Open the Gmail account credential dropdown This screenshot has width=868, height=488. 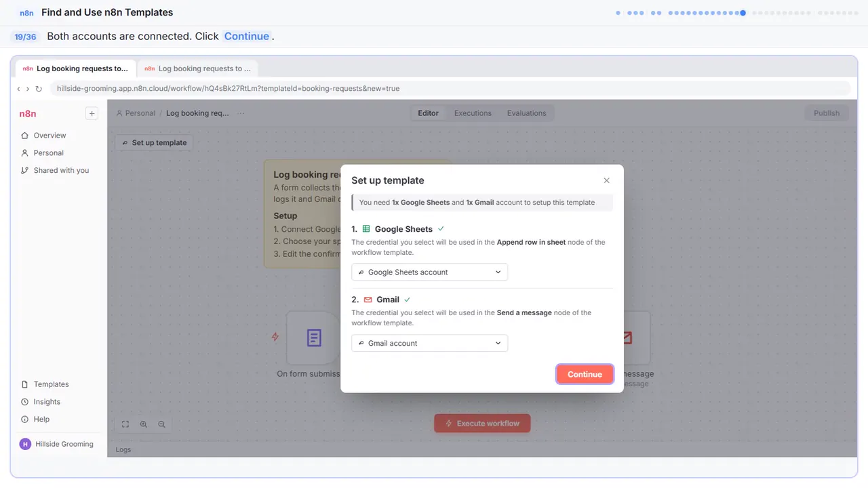tap(429, 343)
